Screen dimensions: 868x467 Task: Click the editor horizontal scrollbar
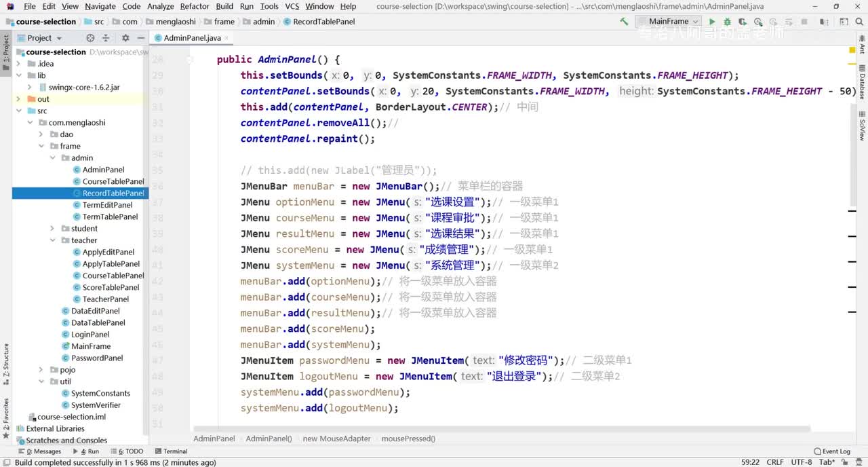tap(502, 429)
